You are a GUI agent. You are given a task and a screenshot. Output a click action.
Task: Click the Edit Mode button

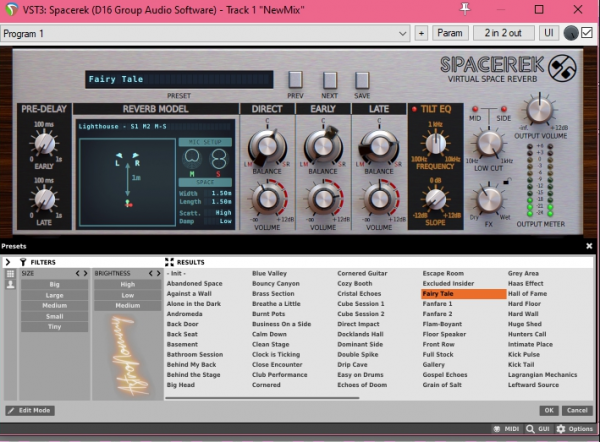pyautogui.click(x=30, y=411)
